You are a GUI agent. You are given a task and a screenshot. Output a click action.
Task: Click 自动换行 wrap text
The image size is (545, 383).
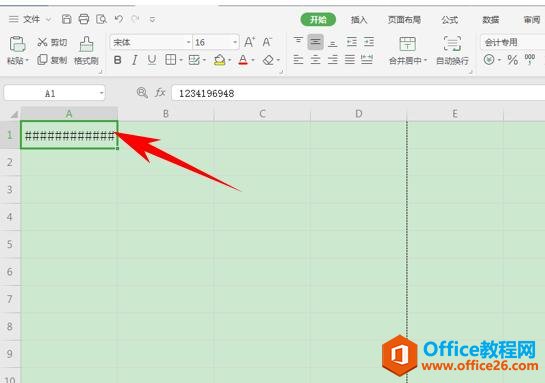(x=452, y=51)
